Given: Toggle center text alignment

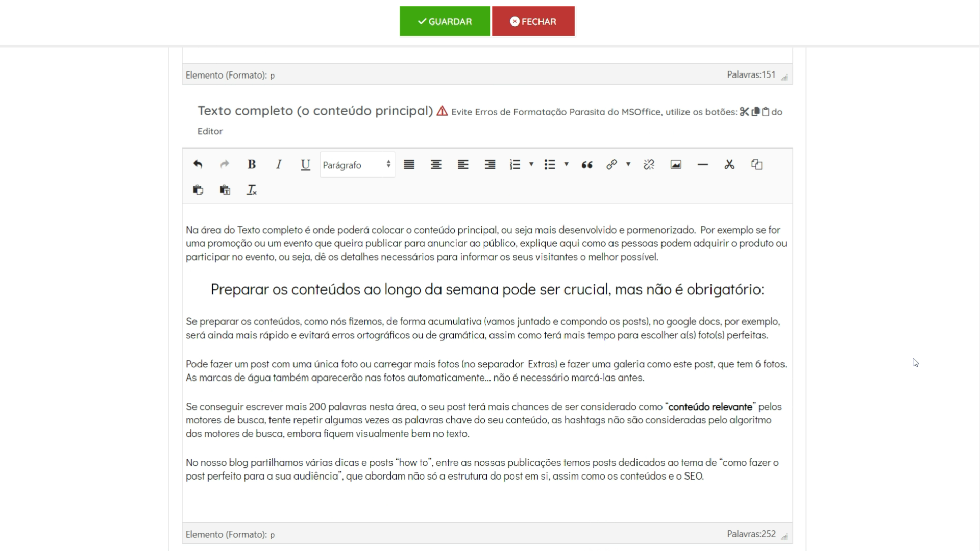Looking at the screenshot, I should point(436,164).
